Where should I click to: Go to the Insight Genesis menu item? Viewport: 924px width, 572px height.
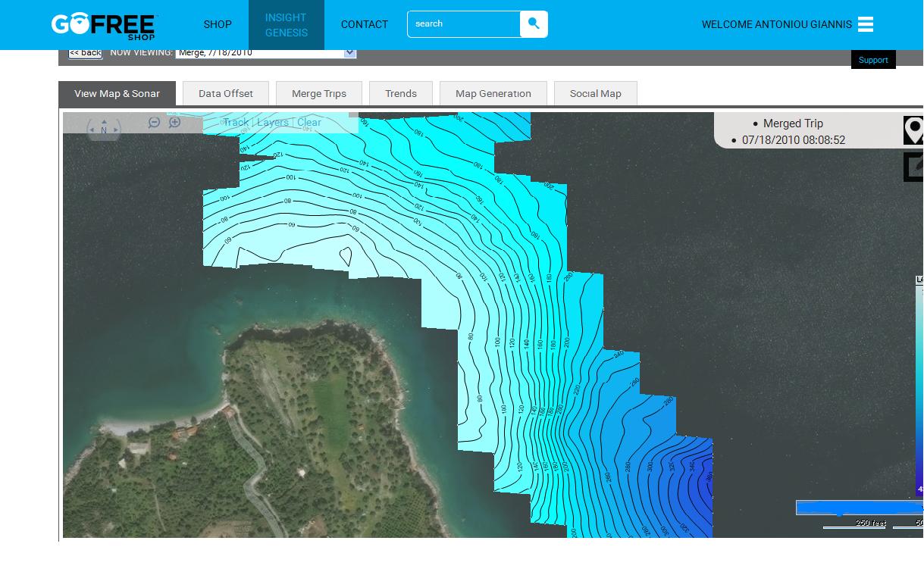[287, 25]
